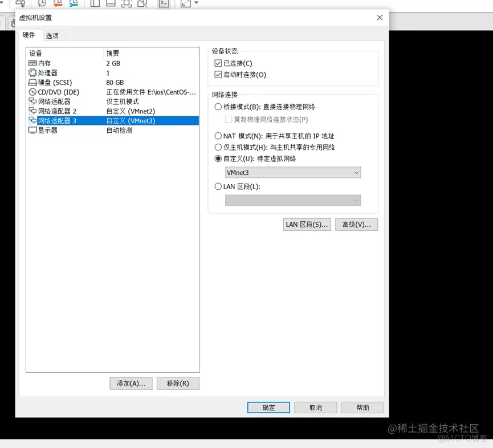Choose 桥接模式(B) networking mode
This screenshot has height=448, width=493.
[x=218, y=107]
